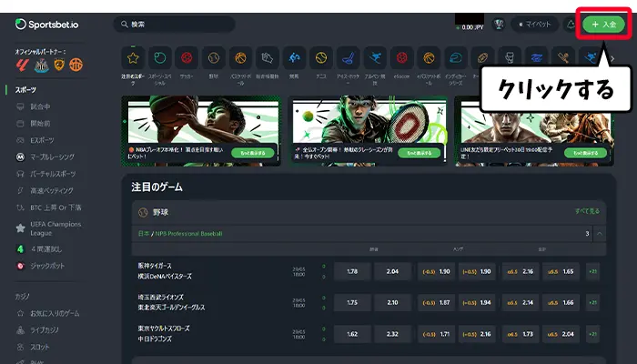637x364 pixels.
Task: Open the star-icon featured sports category
Action: [133, 58]
